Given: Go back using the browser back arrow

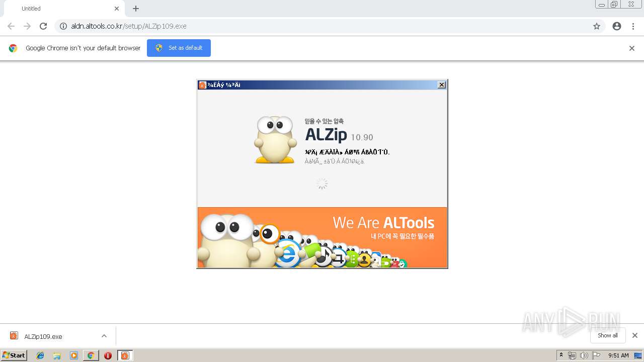Looking at the screenshot, I should 11,26.
